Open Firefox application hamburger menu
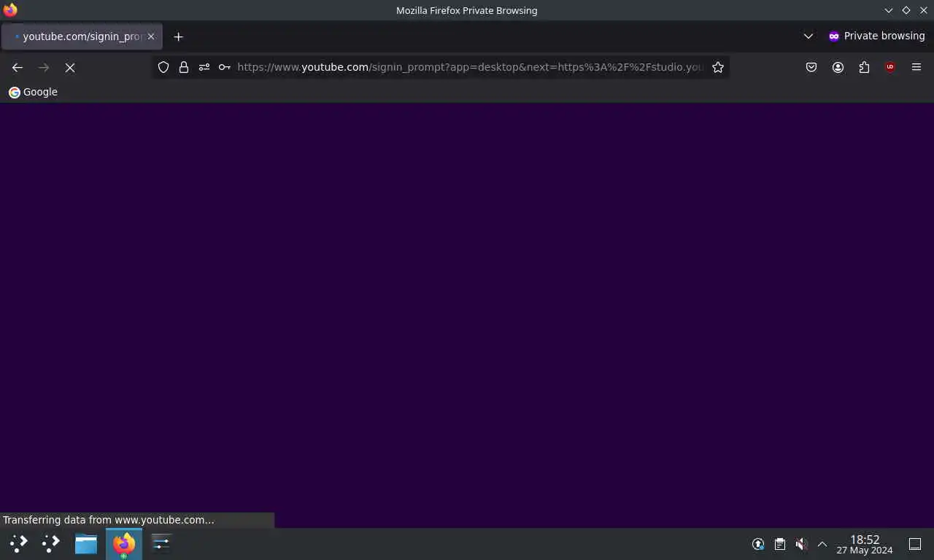 916,67
